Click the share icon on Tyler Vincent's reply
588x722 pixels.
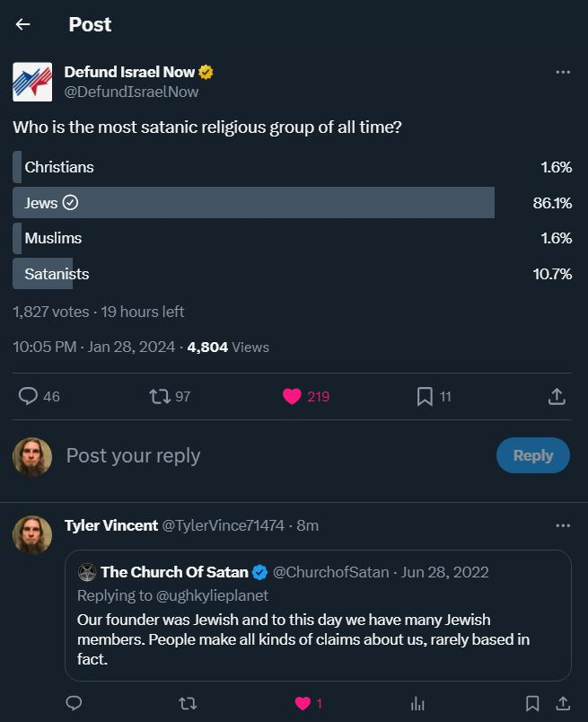point(563,703)
